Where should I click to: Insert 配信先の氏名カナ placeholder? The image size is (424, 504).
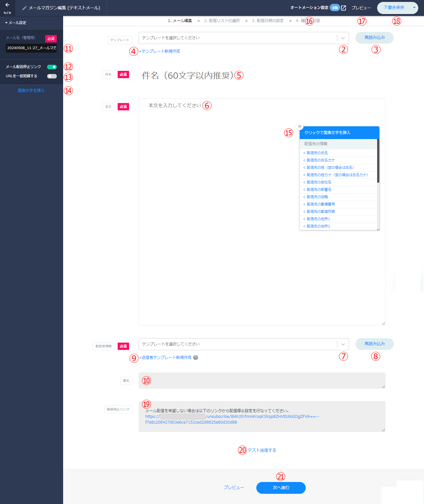(x=338, y=160)
